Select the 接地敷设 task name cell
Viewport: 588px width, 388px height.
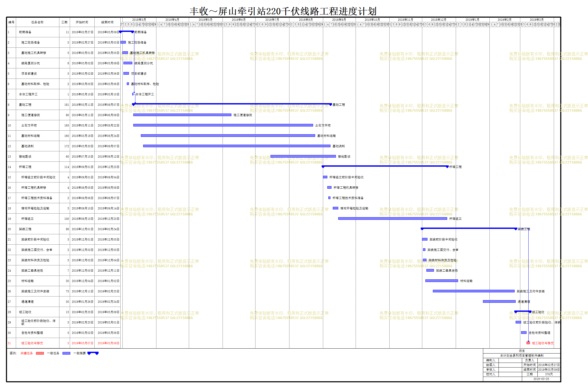click(37, 157)
